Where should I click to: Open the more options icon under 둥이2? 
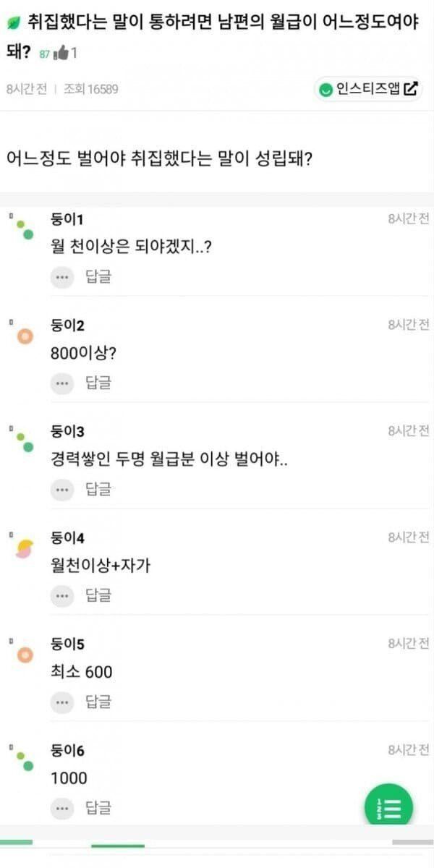(62, 383)
